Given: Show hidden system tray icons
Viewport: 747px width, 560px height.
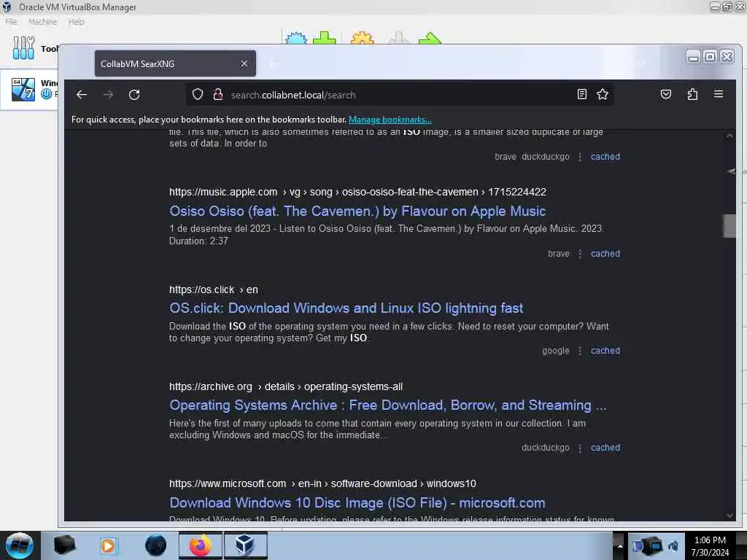Looking at the screenshot, I should [x=620, y=546].
